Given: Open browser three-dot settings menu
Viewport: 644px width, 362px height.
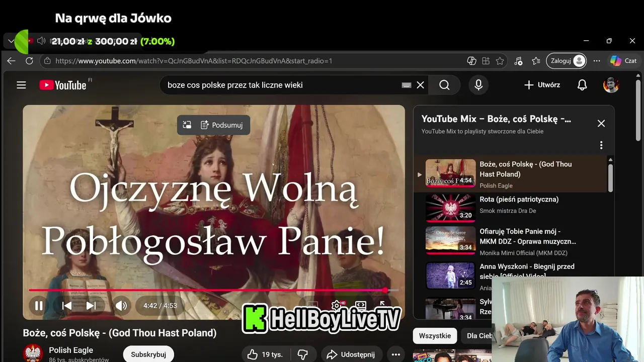Looking at the screenshot, I should (597, 61).
